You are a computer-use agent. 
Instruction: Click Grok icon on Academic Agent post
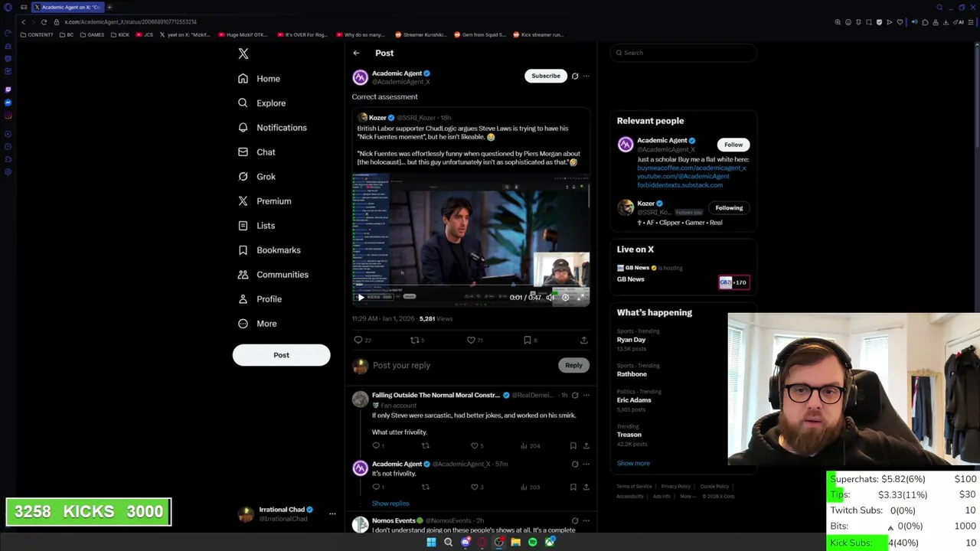(x=575, y=76)
